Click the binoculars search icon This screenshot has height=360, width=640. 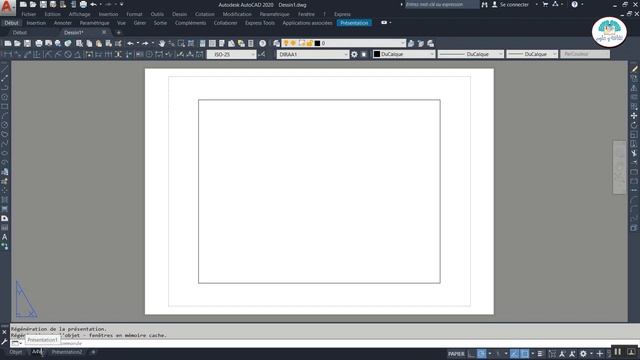tap(484, 4)
